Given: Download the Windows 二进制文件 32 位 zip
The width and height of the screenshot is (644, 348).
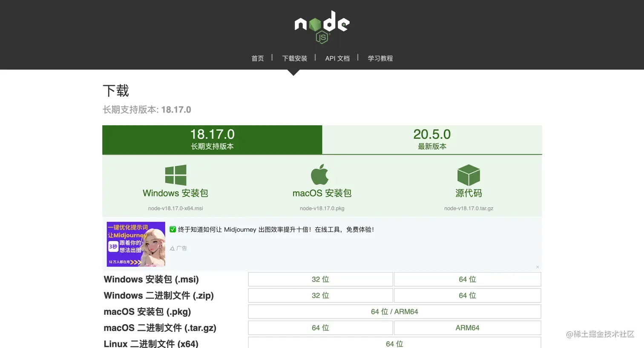Looking at the screenshot, I should [320, 295].
